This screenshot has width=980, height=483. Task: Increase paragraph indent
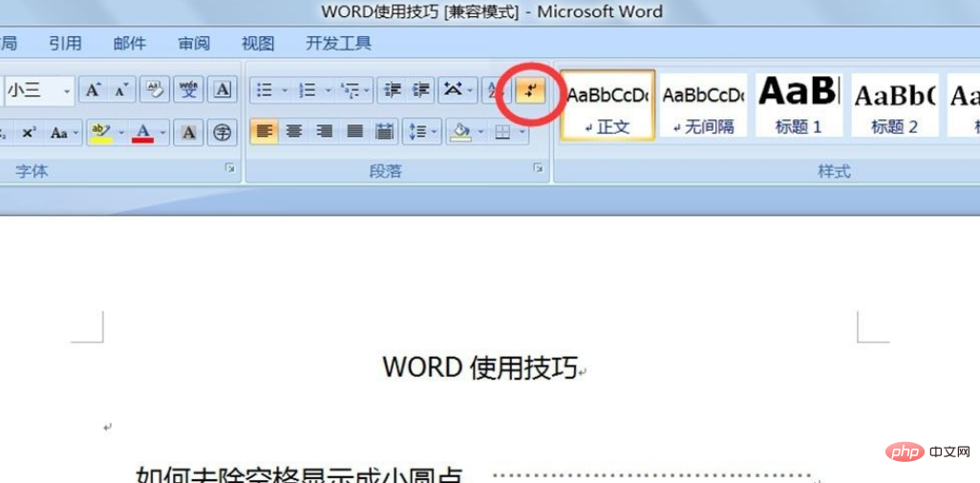click(x=422, y=91)
